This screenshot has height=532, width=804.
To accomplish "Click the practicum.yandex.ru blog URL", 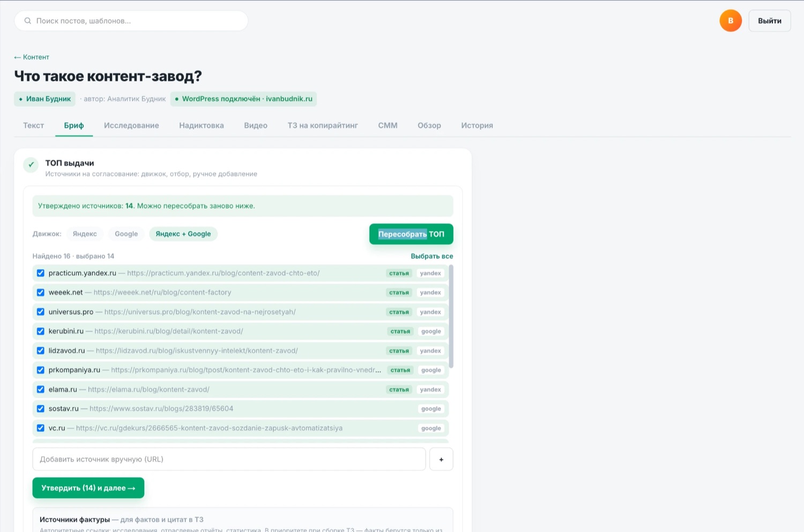I will click(223, 273).
